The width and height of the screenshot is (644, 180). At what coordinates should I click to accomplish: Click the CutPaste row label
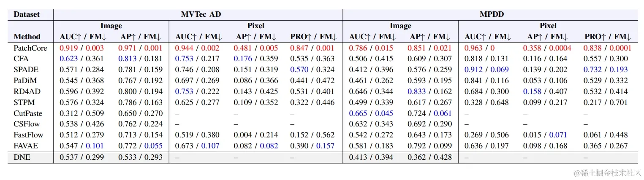coord(28,113)
